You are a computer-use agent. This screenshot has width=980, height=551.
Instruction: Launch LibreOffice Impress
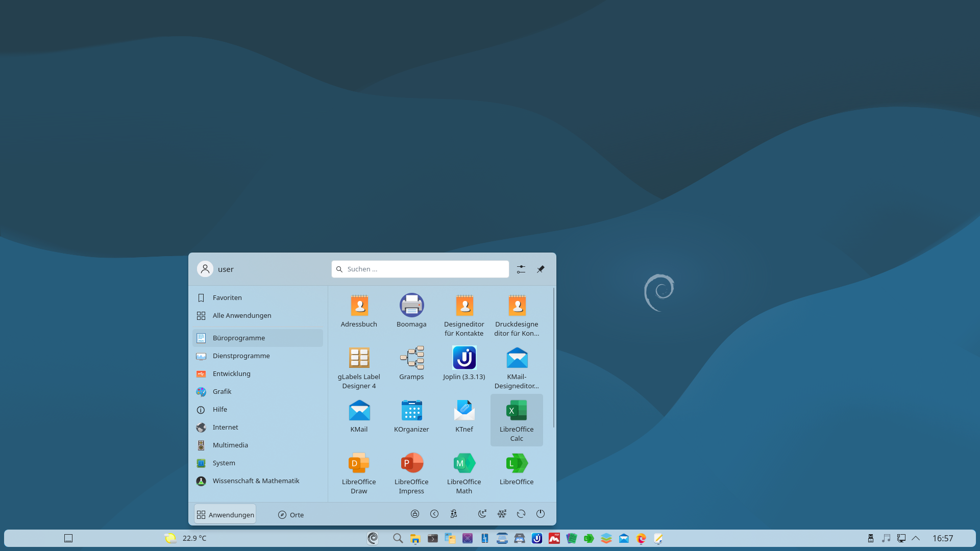(x=411, y=472)
